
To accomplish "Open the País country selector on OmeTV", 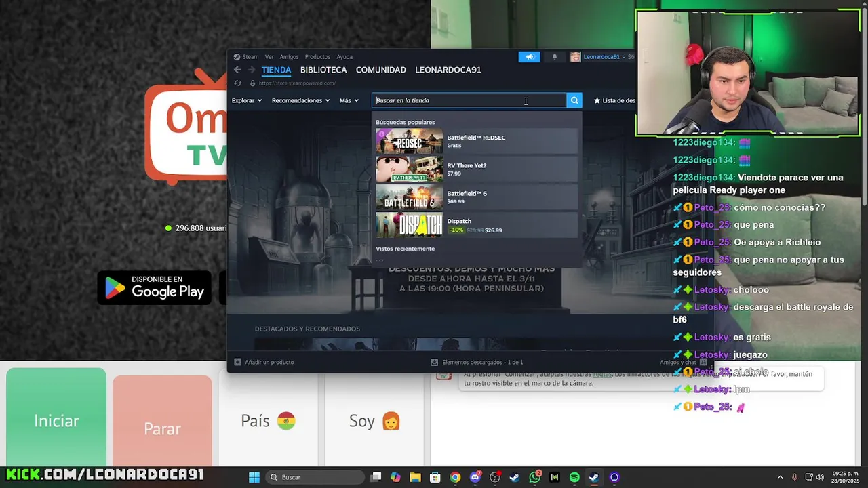I will pos(268,421).
